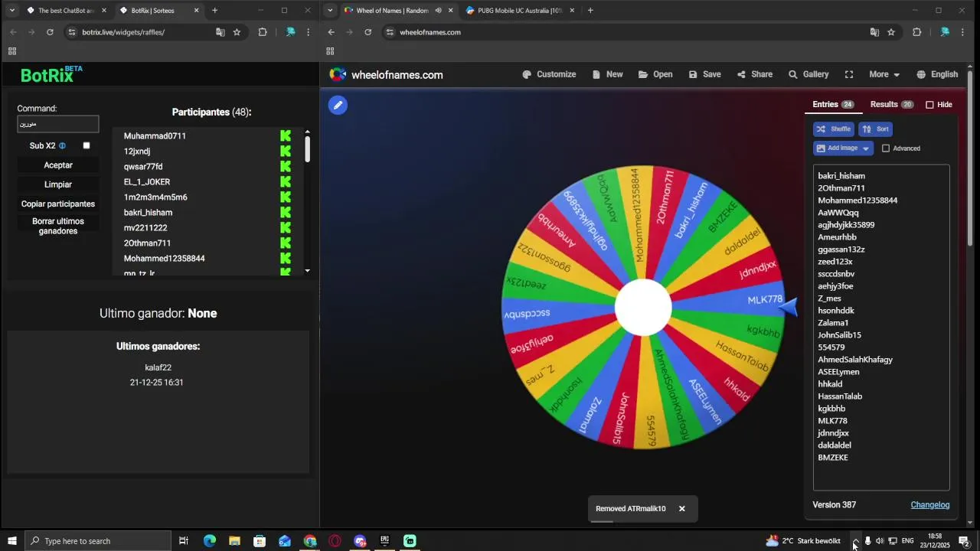
Task: Toggle fullscreen mode icon
Action: 849,74
